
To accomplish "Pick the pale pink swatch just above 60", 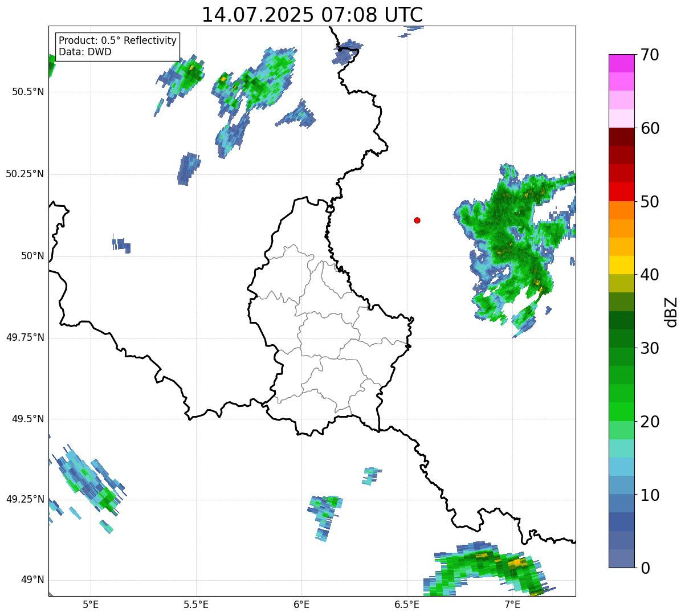I will click(621, 119).
